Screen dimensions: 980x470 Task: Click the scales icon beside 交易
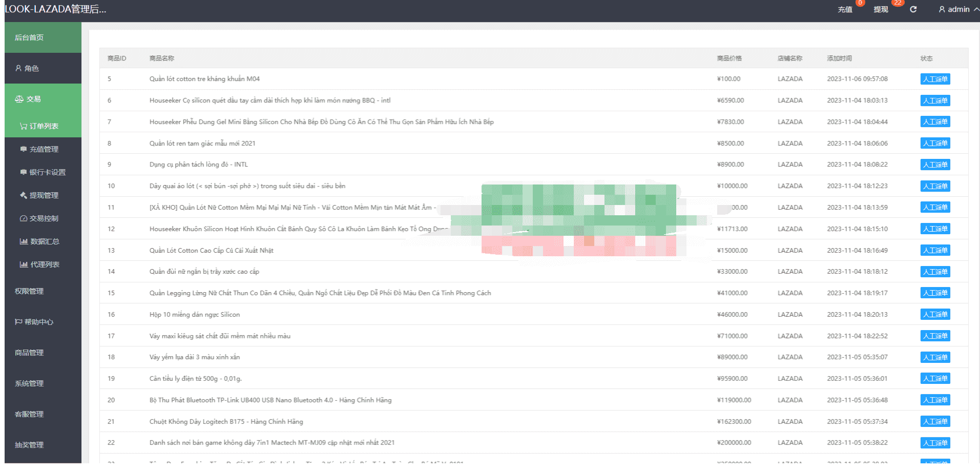19,99
